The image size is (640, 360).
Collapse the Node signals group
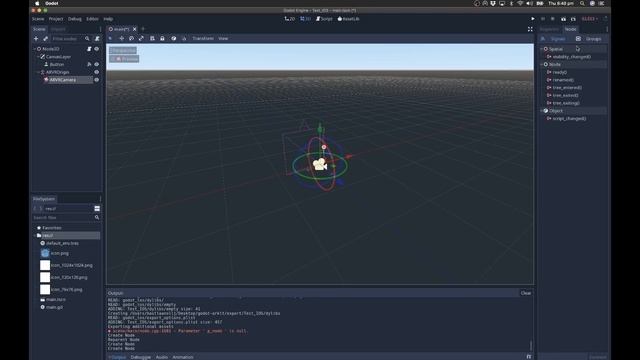[x=542, y=64]
